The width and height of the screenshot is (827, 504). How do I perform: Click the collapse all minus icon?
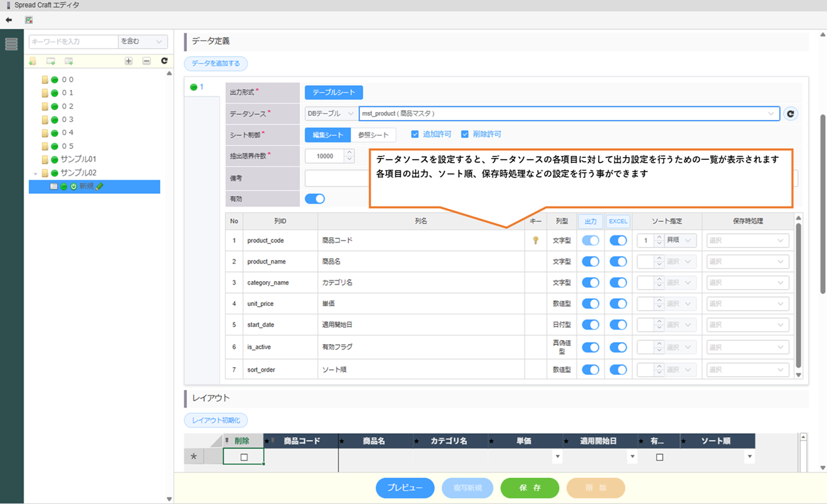[146, 61]
